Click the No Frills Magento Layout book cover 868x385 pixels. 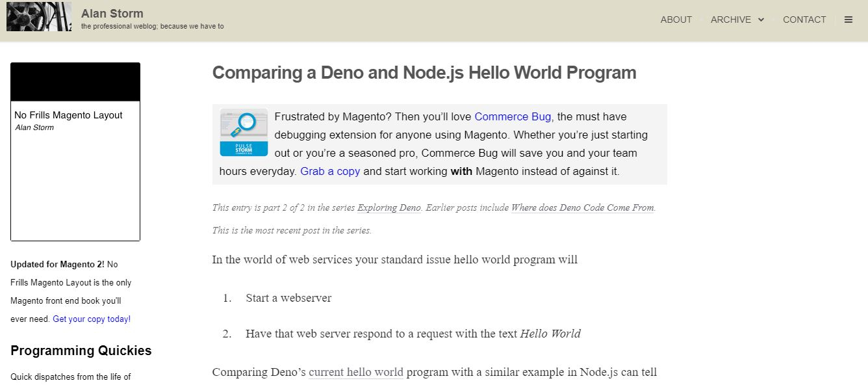[x=75, y=152]
